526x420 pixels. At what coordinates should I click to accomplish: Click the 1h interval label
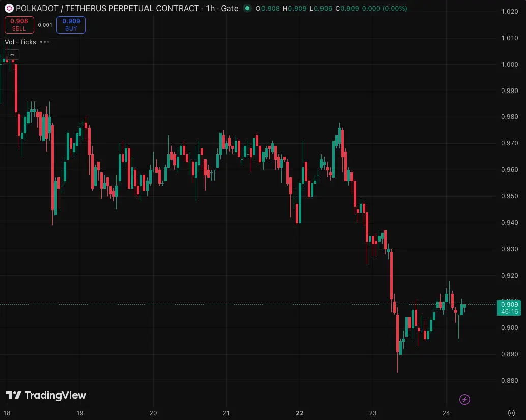tap(210, 8)
